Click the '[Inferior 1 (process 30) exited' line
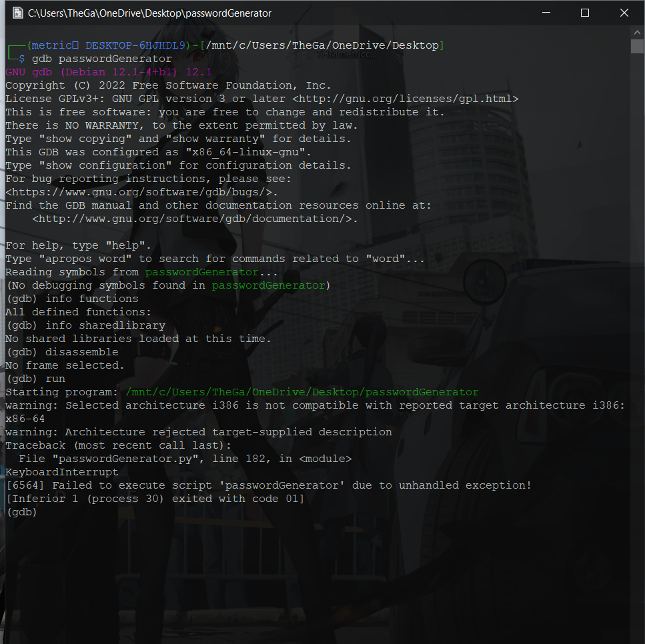The height and width of the screenshot is (644, 645). click(x=155, y=499)
